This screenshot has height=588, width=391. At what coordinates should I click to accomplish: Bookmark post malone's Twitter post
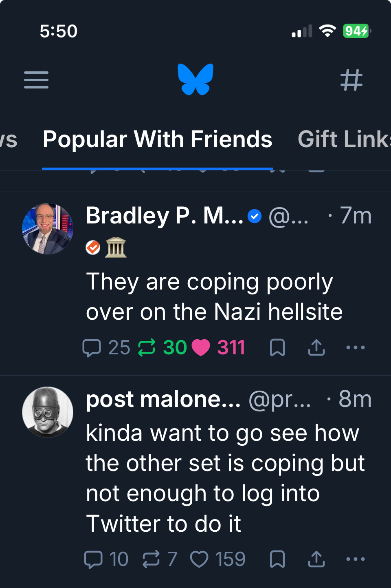point(277,559)
